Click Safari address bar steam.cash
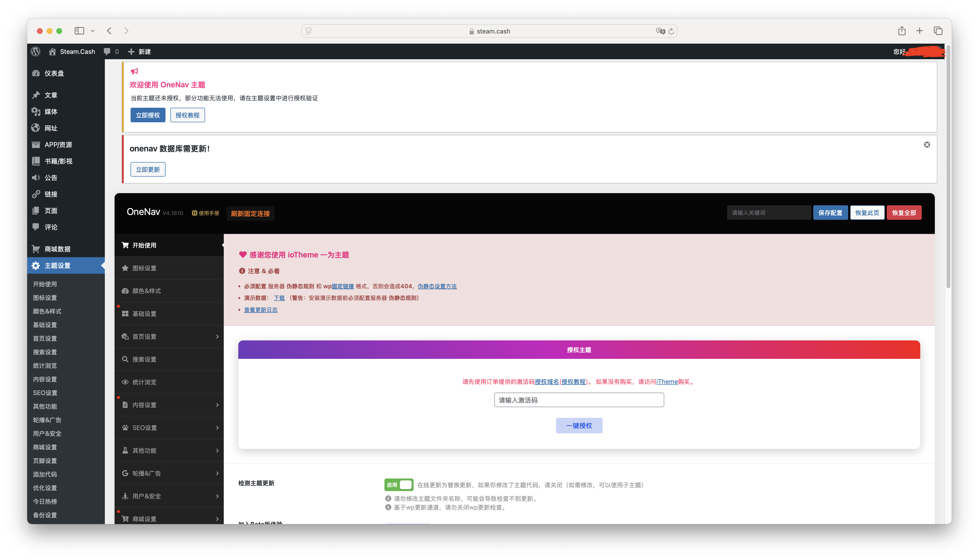This screenshot has width=979, height=560. click(x=489, y=31)
